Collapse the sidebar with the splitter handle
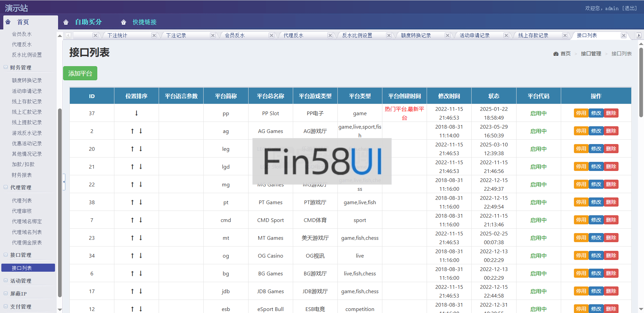The image size is (644, 313). [x=64, y=182]
